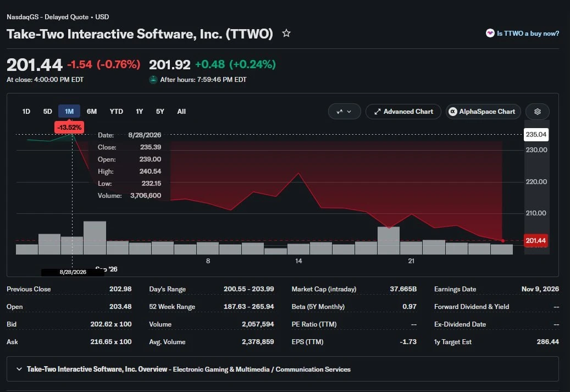Viewport: 570px width, 392px height.
Task: Click the 235.04 price label on the axis
Action: pos(536,135)
